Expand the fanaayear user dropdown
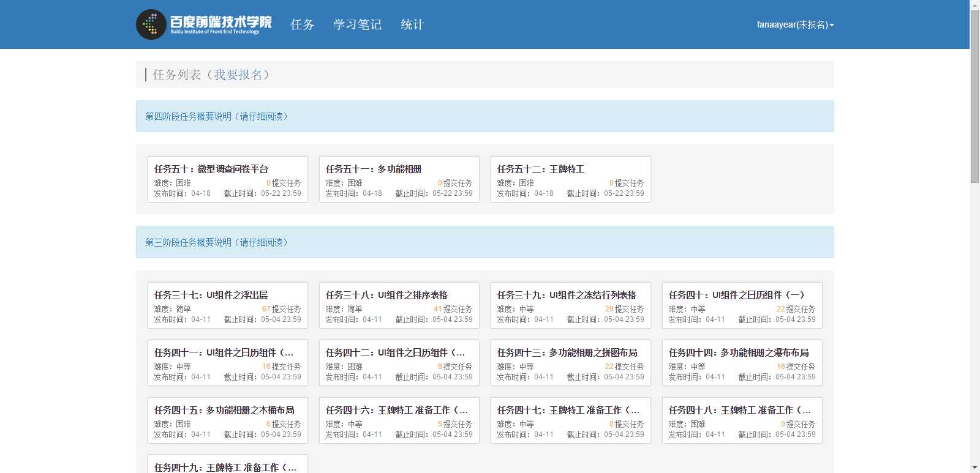 pyautogui.click(x=795, y=24)
